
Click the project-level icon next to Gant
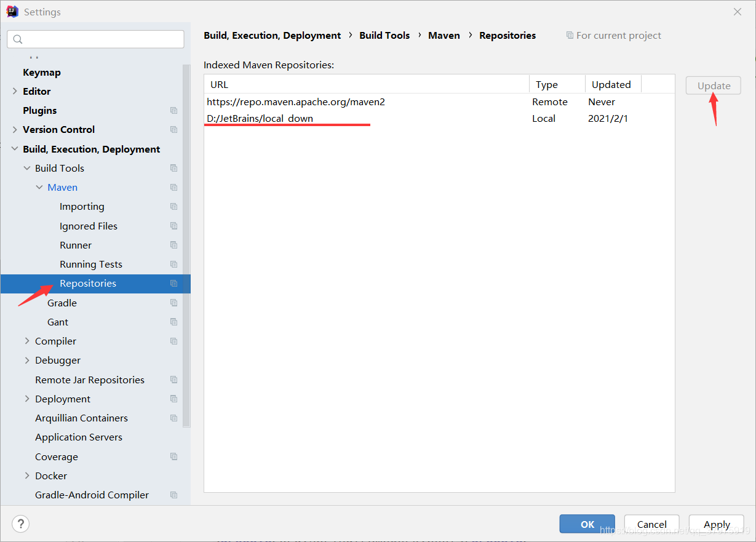point(173,322)
